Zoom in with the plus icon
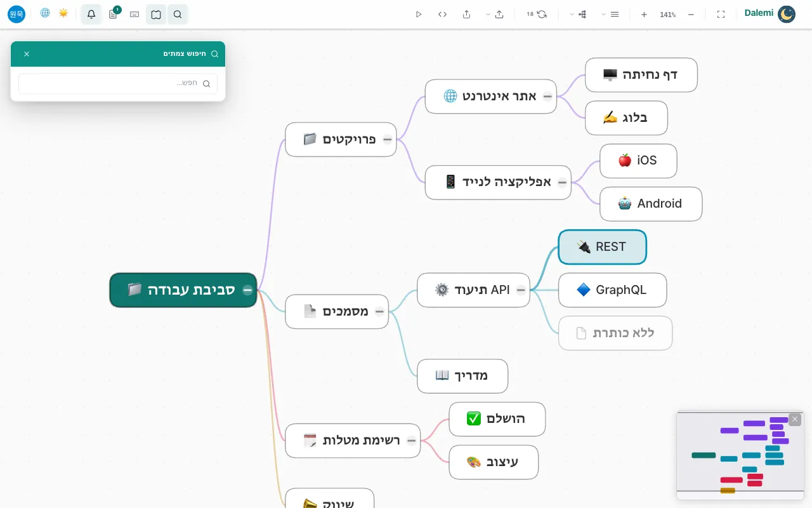Screen dimensions: 812x508 (644, 14)
